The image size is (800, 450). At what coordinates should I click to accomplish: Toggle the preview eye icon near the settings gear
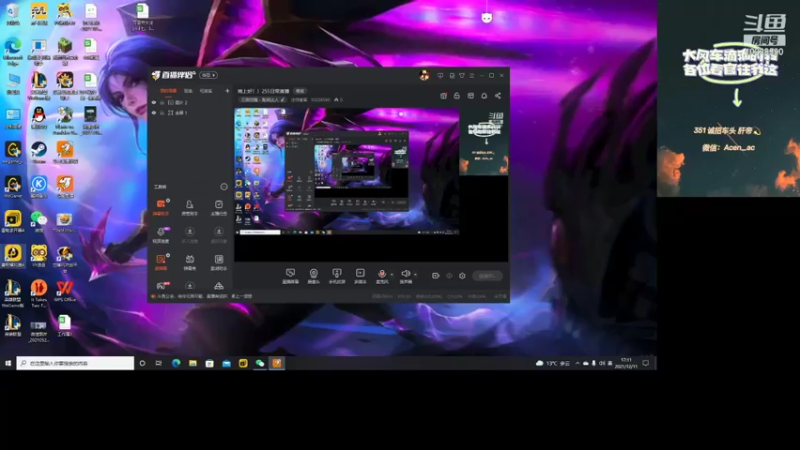click(449, 276)
